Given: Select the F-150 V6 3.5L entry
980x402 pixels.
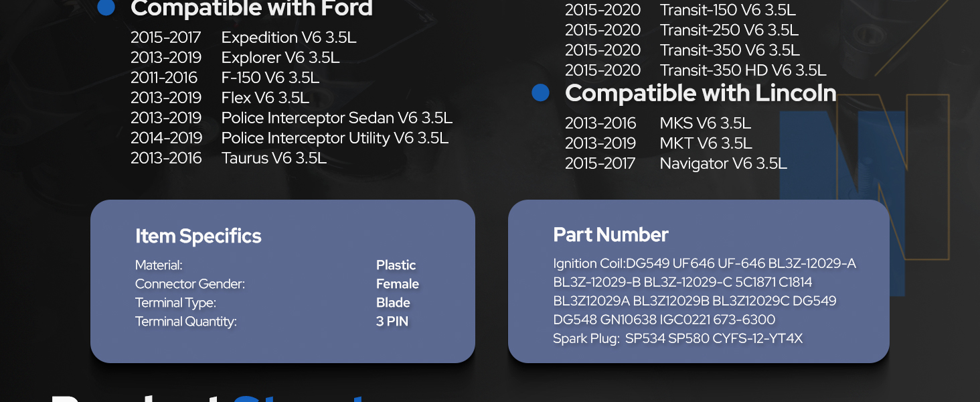Looking at the screenshot, I should [270, 78].
